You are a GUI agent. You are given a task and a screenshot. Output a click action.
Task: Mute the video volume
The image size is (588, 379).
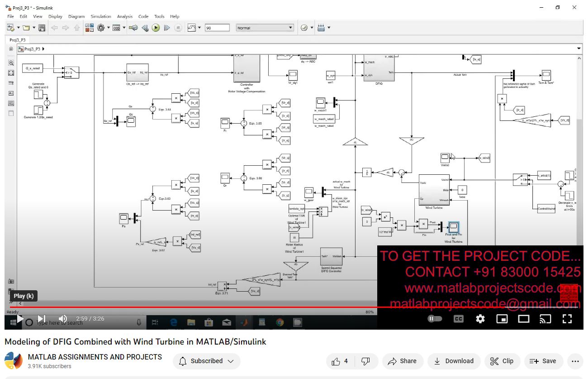point(63,319)
